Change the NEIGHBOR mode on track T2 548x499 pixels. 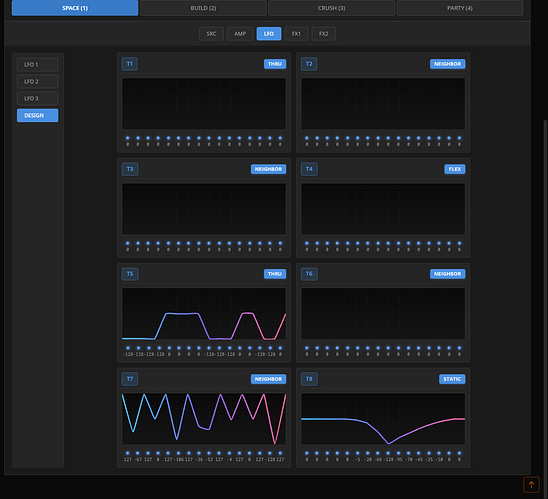[447, 64]
